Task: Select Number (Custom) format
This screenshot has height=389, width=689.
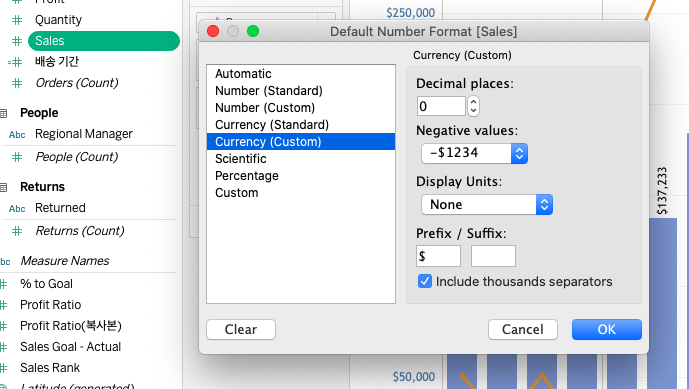Action: (x=301, y=108)
